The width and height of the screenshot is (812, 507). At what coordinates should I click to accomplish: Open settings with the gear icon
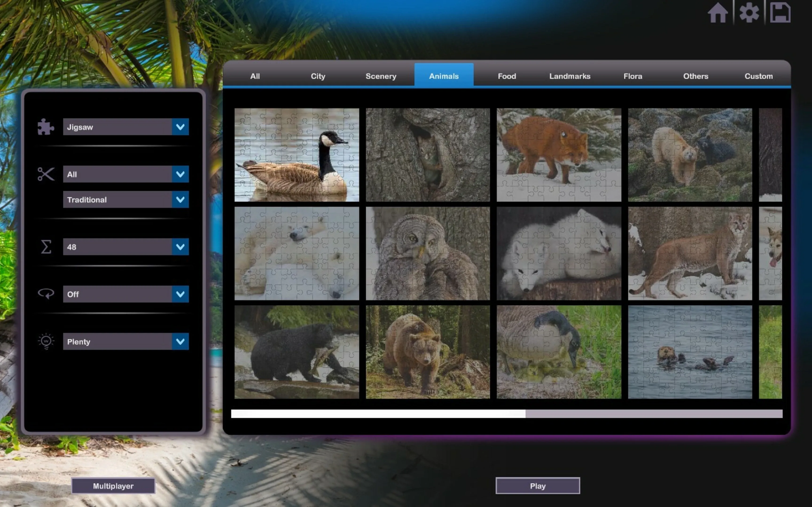749,13
